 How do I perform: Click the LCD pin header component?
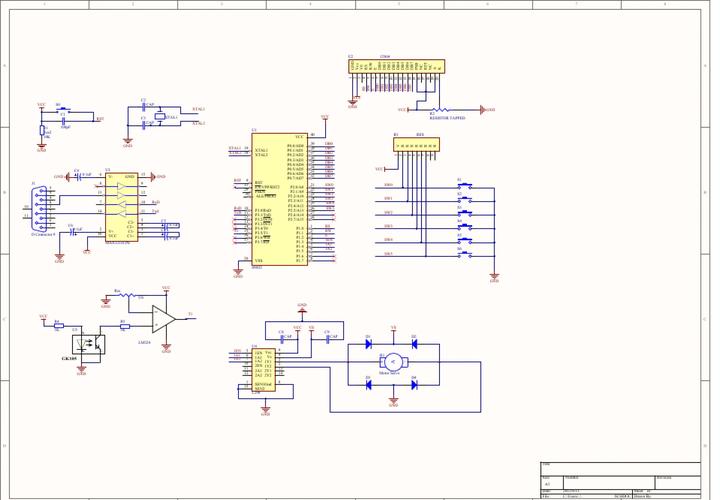(396, 67)
